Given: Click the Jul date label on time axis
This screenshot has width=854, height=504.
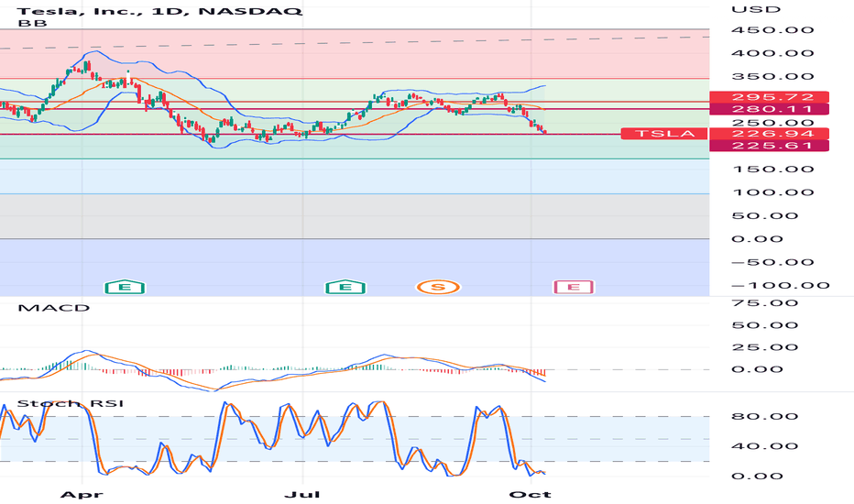Looking at the screenshot, I should (x=302, y=495).
